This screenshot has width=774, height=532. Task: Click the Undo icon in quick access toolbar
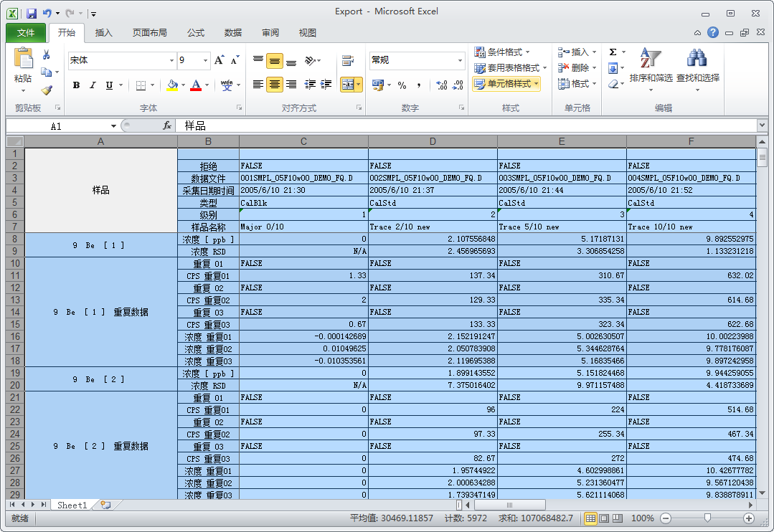pos(47,14)
